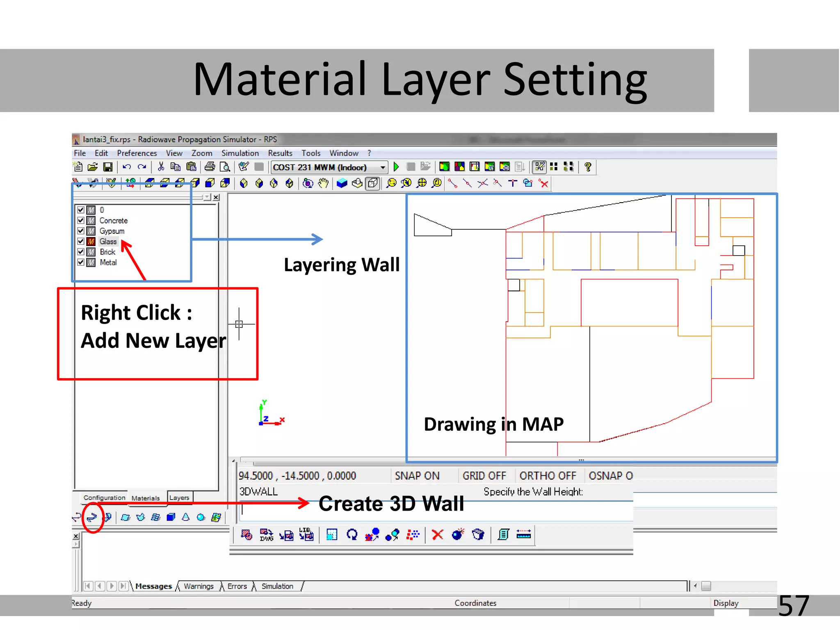Click the Glass layer color swatch icon

click(x=91, y=242)
